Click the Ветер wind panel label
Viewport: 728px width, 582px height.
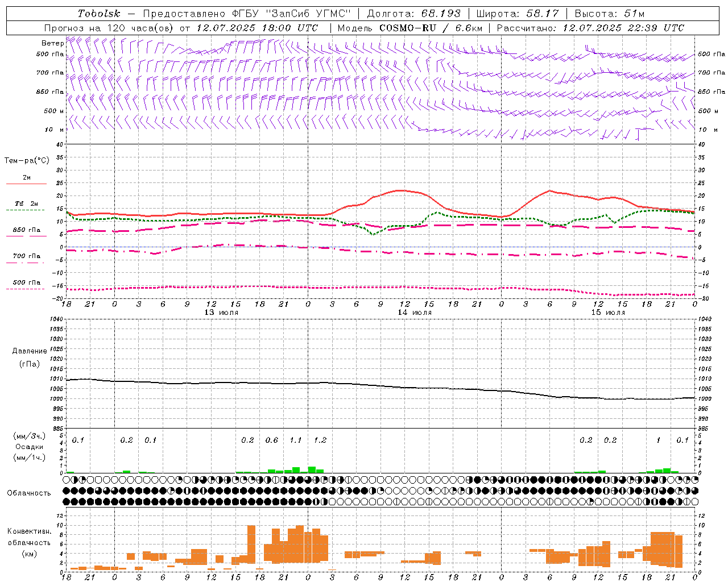[x=52, y=43]
